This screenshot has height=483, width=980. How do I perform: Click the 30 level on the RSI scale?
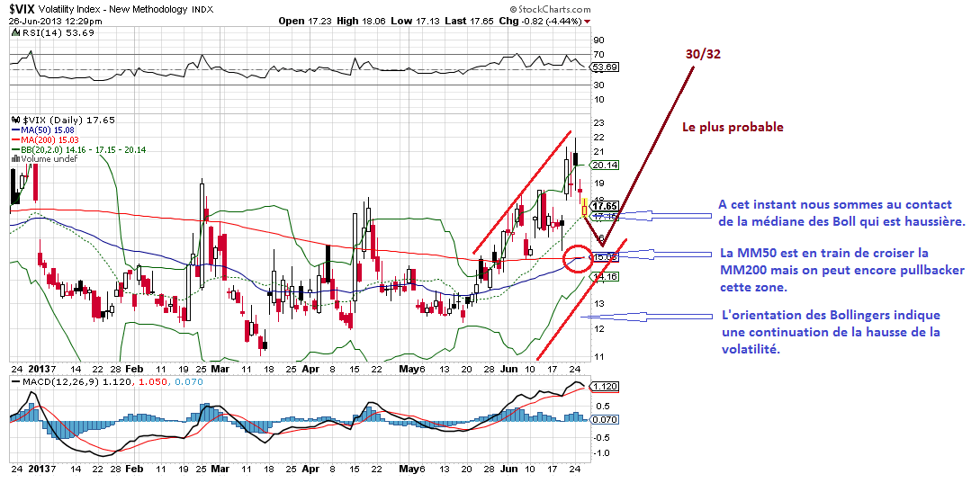click(598, 85)
